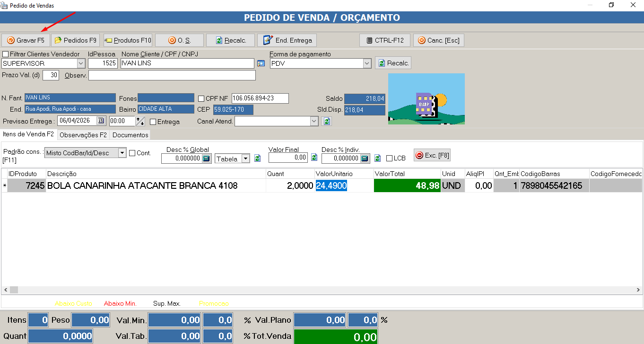The height and width of the screenshot is (344, 644).
Task: Toggle the CPF NF checkbox
Action: [201, 98]
